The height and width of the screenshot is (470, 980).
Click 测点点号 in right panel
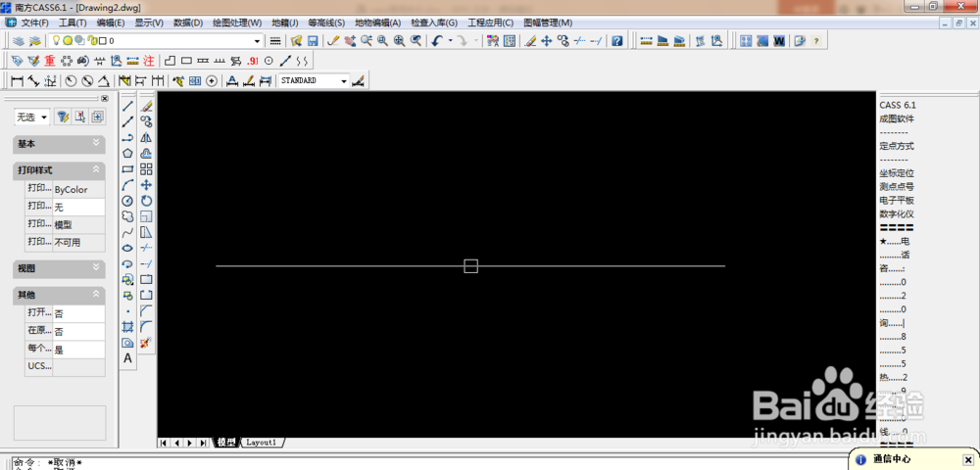point(897,187)
